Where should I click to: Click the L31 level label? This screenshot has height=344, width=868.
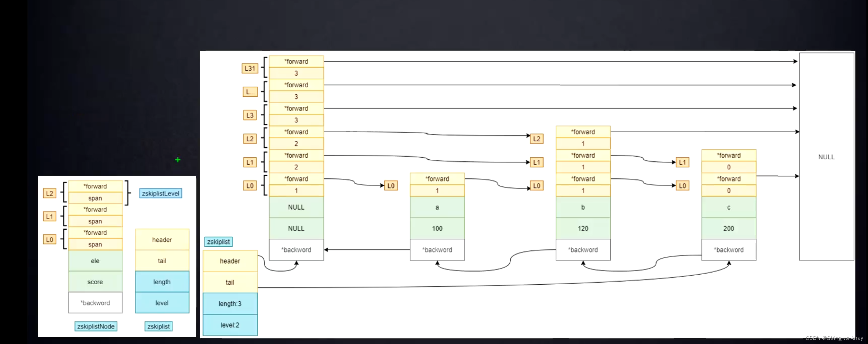250,68
